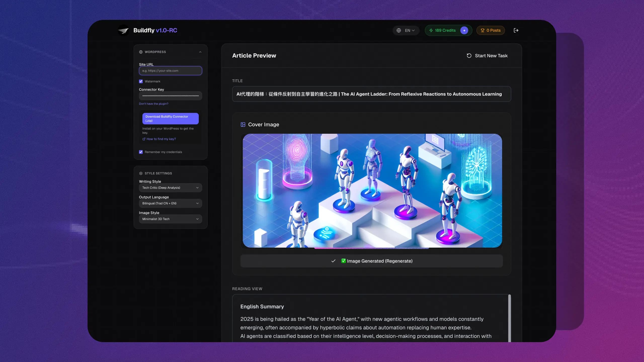Click the Style Settings gear icon

tap(141, 173)
